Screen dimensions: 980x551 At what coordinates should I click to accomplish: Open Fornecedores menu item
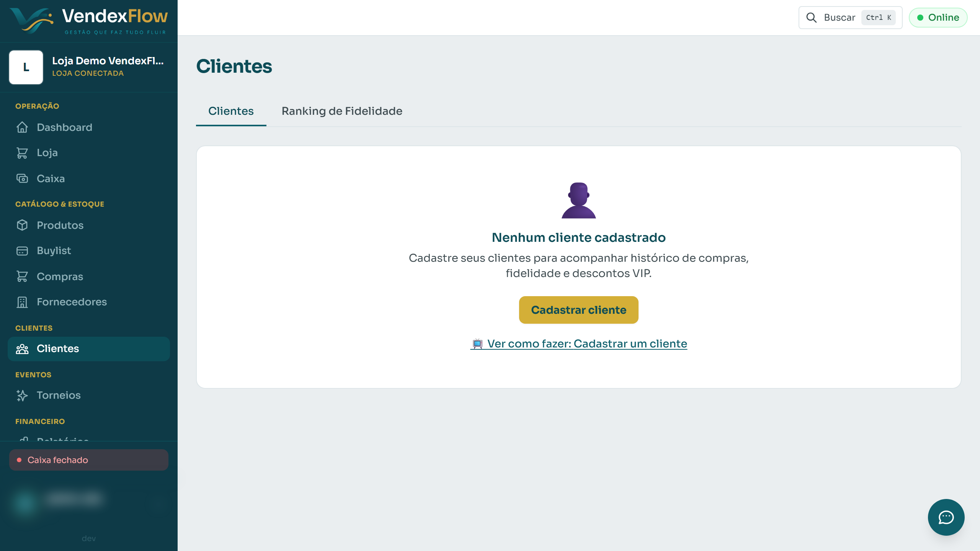89,302
